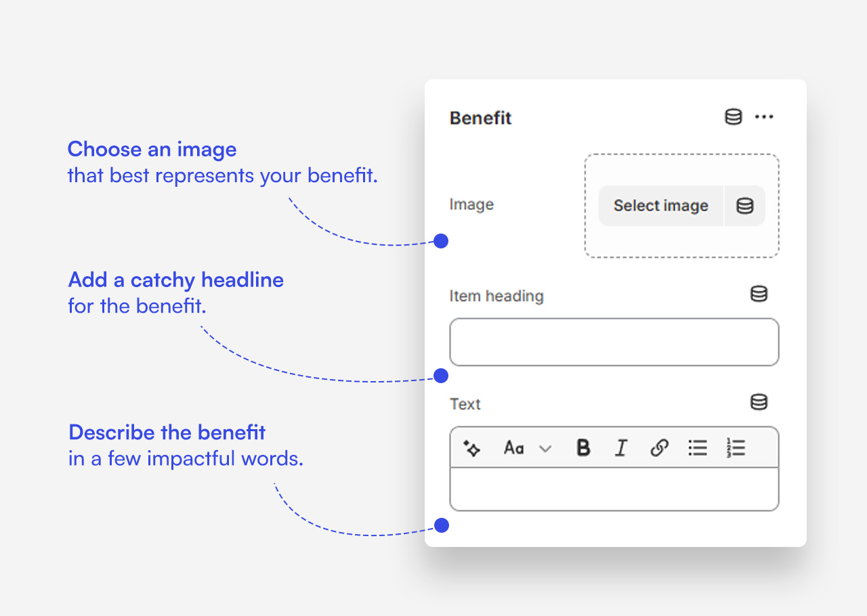This screenshot has height=616, width=867.
Task: Expand the chevron next to Aa
Action: coord(545,449)
